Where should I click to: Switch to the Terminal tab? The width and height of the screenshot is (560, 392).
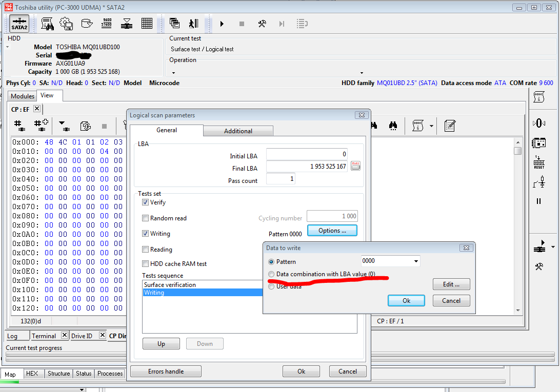tap(44, 336)
